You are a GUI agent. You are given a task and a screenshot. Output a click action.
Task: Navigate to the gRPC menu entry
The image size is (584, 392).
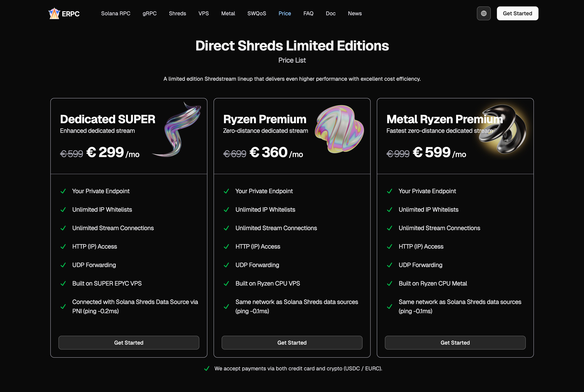tap(150, 13)
